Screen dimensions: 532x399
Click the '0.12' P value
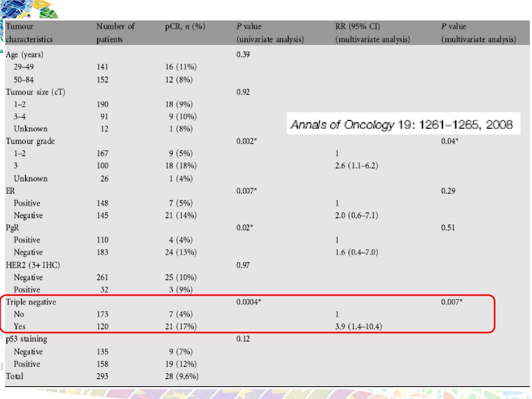click(243, 339)
